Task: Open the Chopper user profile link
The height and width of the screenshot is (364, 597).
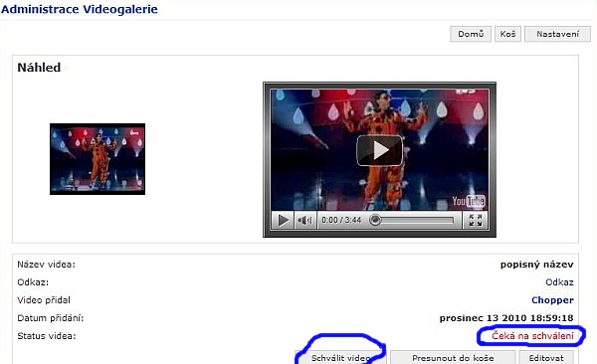Action: pos(552,300)
